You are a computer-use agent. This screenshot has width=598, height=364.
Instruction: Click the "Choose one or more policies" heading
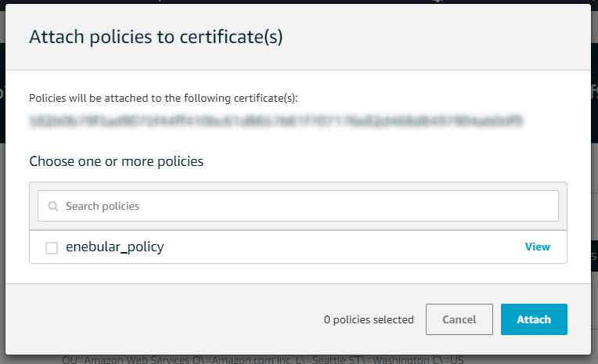pyautogui.click(x=116, y=162)
